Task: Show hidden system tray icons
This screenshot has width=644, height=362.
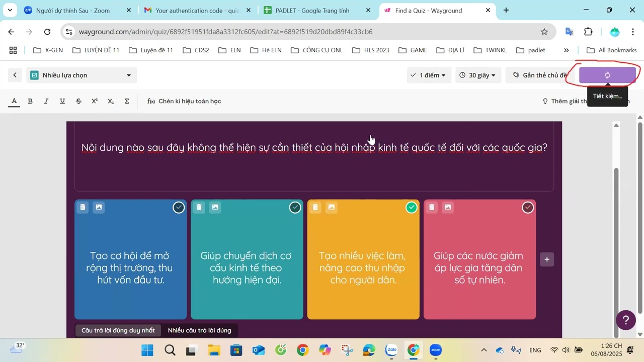Action: (484, 350)
